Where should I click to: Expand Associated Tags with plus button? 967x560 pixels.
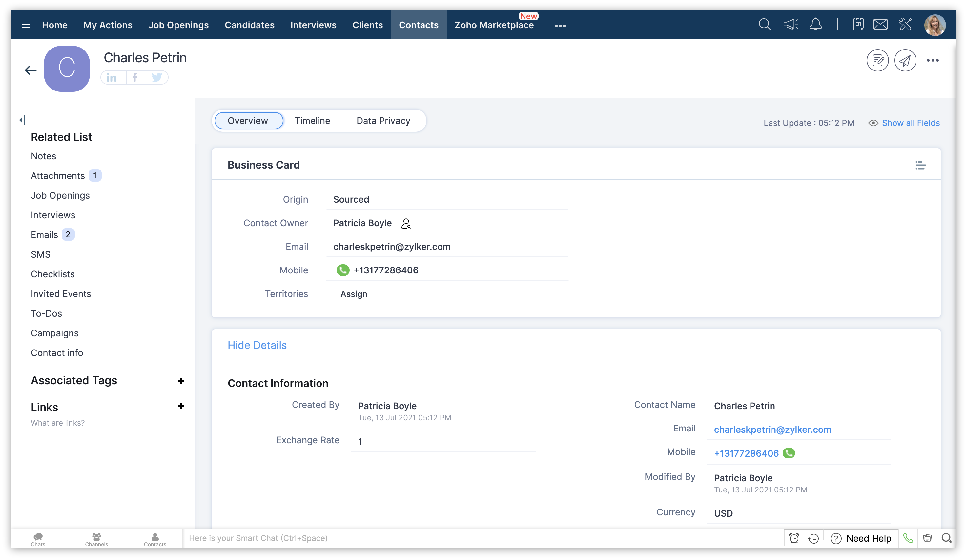(181, 381)
